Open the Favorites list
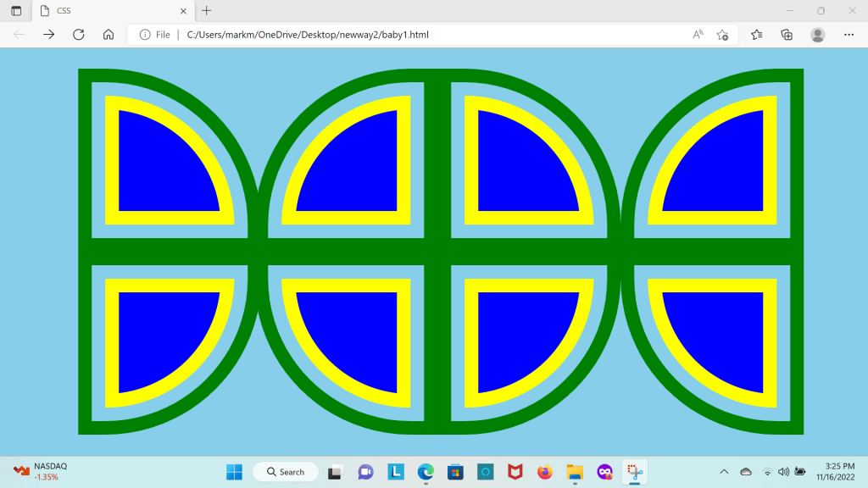 [x=757, y=35]
